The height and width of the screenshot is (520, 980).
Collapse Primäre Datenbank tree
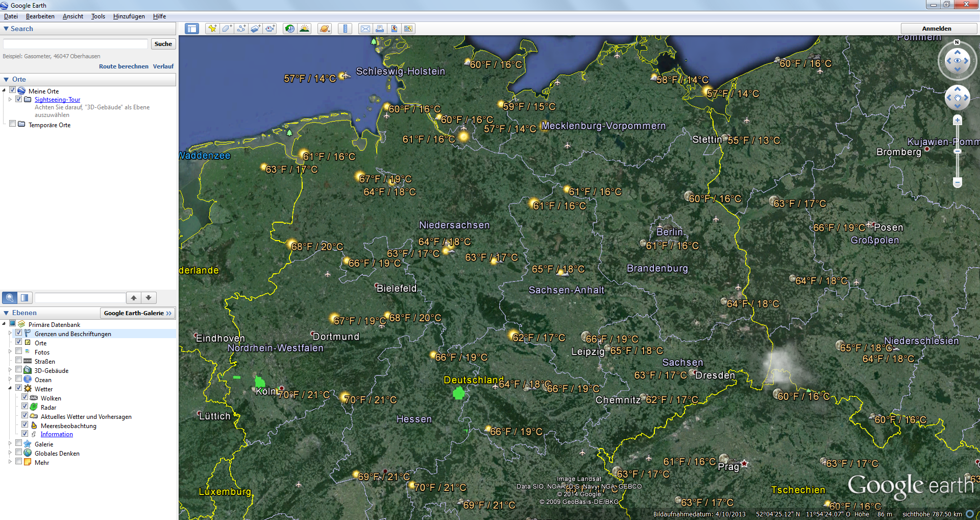(x=4, y=324)
